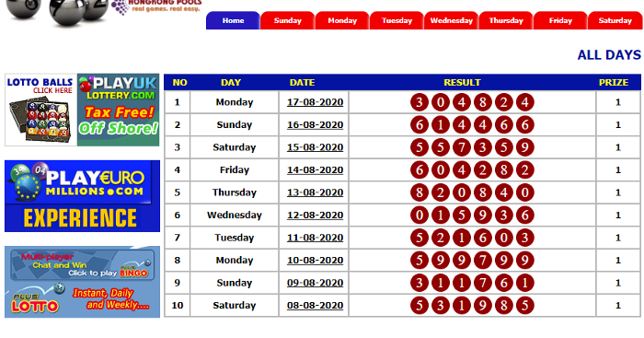Click ball 7 in 15-08-2020 result
Screen dimensions: 644x338
click(462, 147)
